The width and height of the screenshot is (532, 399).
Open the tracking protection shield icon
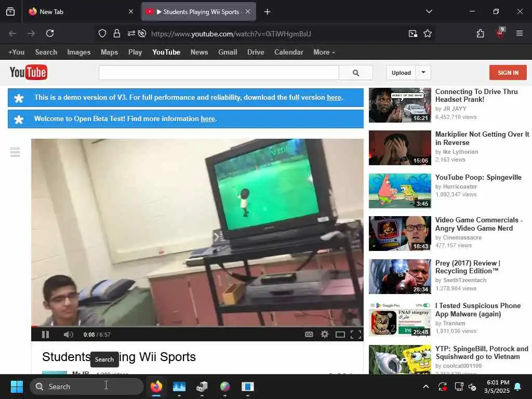[x=102, y=33]
